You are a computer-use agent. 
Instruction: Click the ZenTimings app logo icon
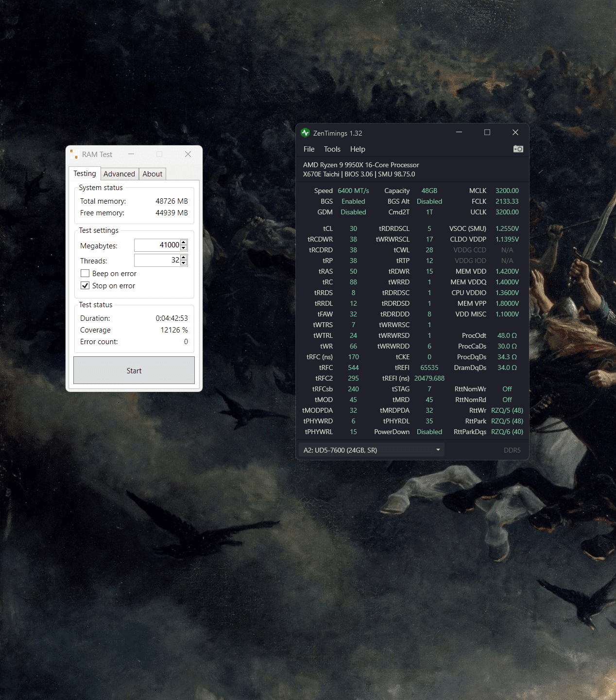305,133
